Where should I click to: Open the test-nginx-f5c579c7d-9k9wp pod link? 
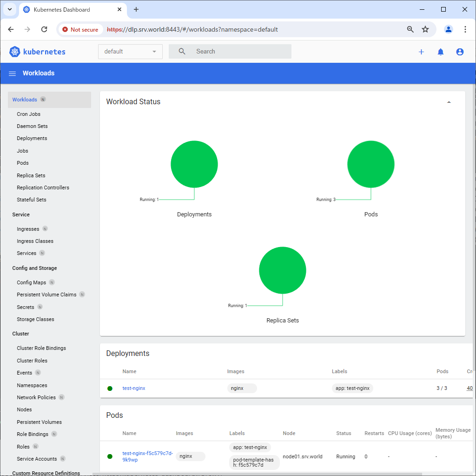(147, 456)
